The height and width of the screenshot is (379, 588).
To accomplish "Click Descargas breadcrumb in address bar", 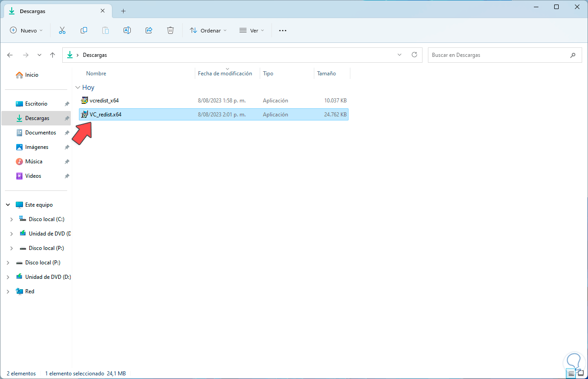I will (95, 55).
